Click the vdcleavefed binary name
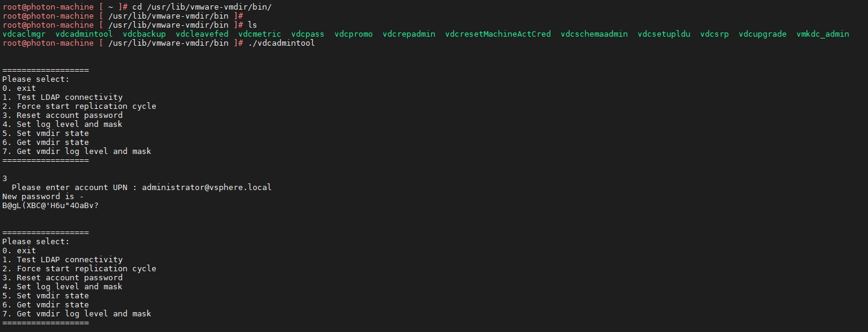The width and height of the screenshot is (868, 332). pyautogui.click(x=202, y=34)
